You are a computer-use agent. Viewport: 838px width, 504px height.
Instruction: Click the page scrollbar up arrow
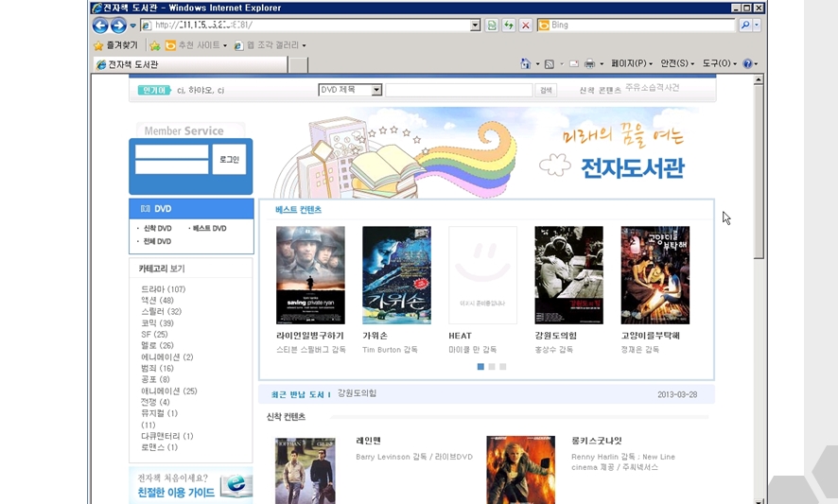[759, 80]
